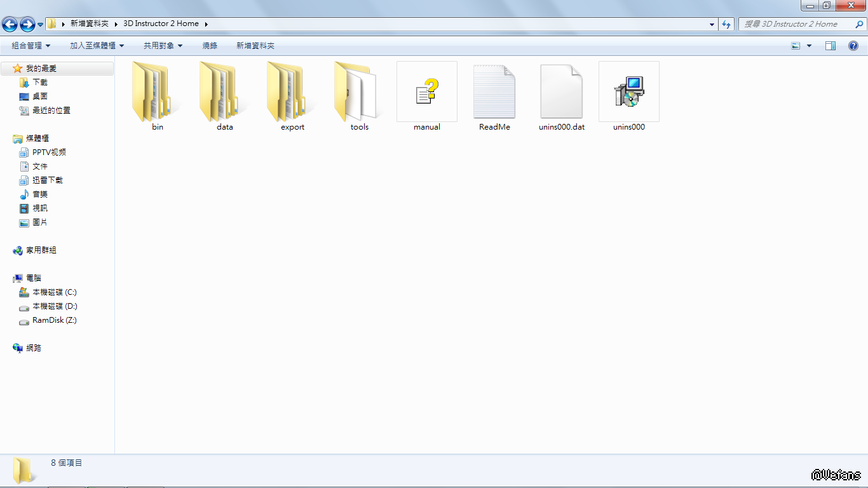Restore down the Explorer window
This screenshot has height=488, width=868.
827,5
